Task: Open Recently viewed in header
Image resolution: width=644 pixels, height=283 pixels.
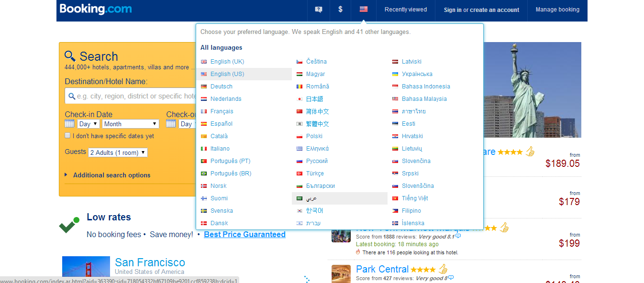Action: [x=406, y=10]
